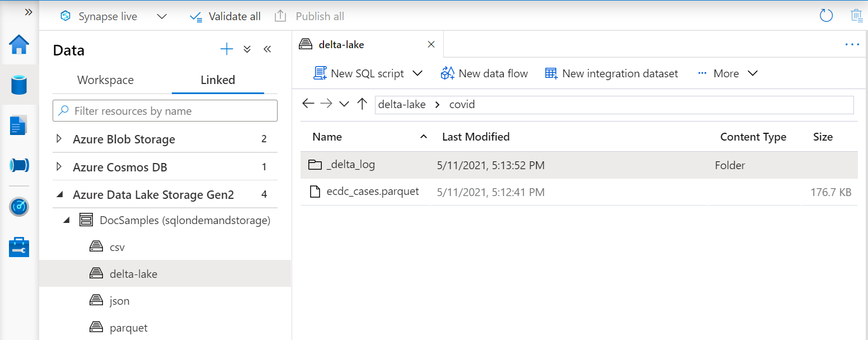
Task: Open the New SQL script dropdown
Action: coord(417,73)
